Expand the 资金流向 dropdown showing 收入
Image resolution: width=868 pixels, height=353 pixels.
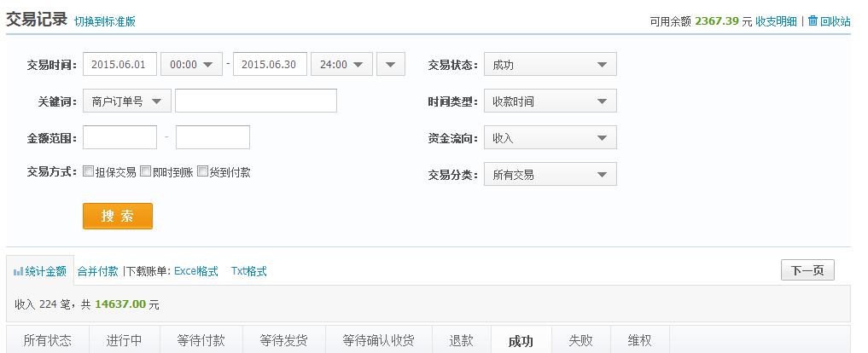(551, 138)
